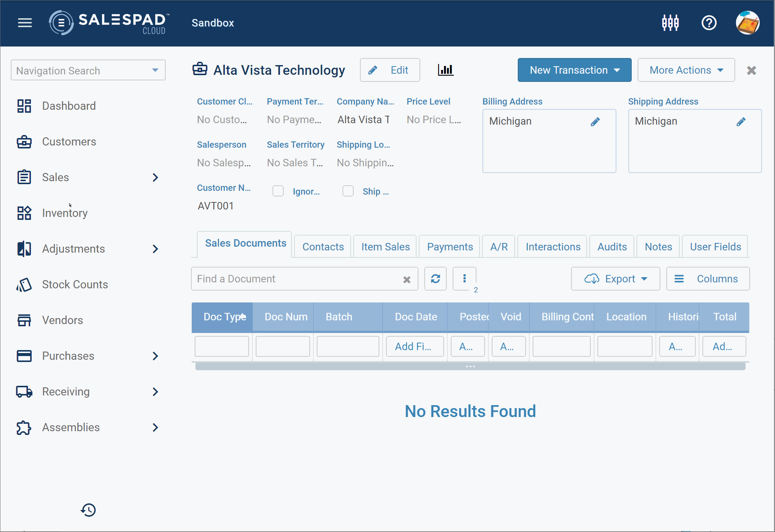Click the Vendors storefront sidebar icon

(24, 320)
